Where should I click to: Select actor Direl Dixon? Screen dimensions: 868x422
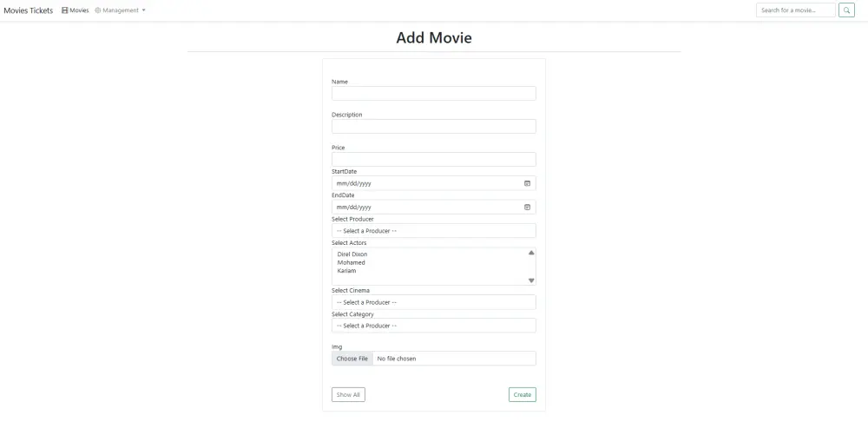352,254
